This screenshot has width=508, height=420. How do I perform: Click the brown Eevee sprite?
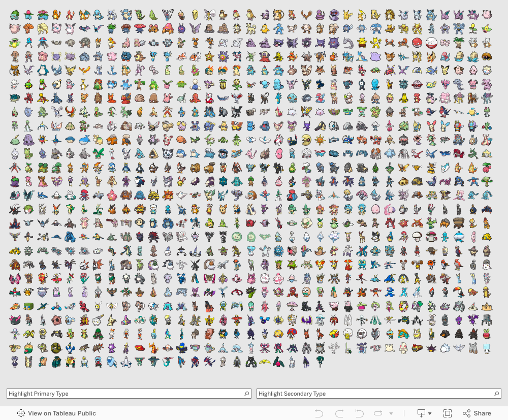pos(390,55)
